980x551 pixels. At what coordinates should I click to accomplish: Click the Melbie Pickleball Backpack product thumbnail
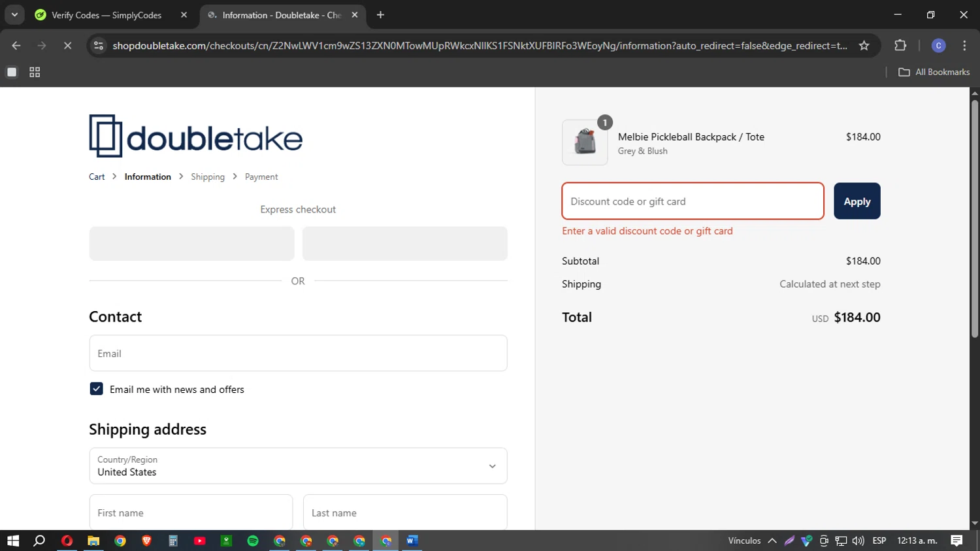[585, 142]
